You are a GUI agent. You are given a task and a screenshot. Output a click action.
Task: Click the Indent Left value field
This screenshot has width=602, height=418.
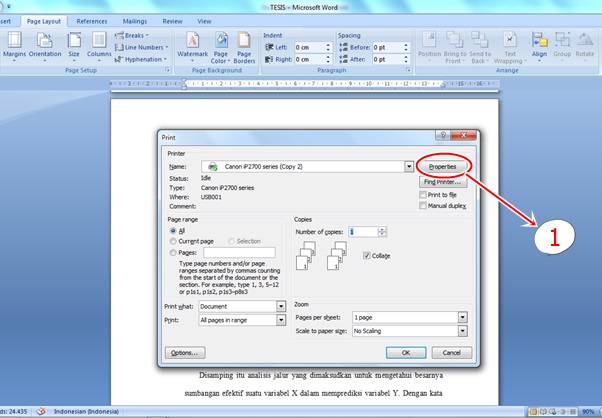[x=309, y=47]
